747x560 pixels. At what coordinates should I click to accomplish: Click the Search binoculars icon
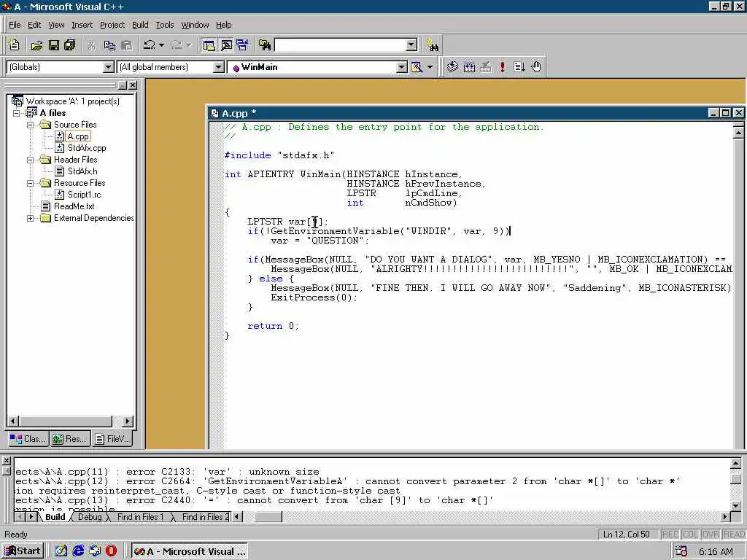(x=433, y=45)
